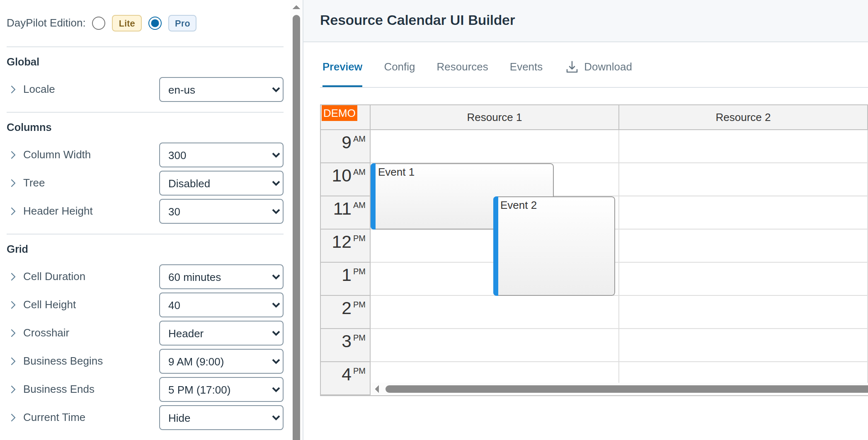Click the 12 PM time header row
Viewport: 868px width, 440px height.
tap(345, 246)
